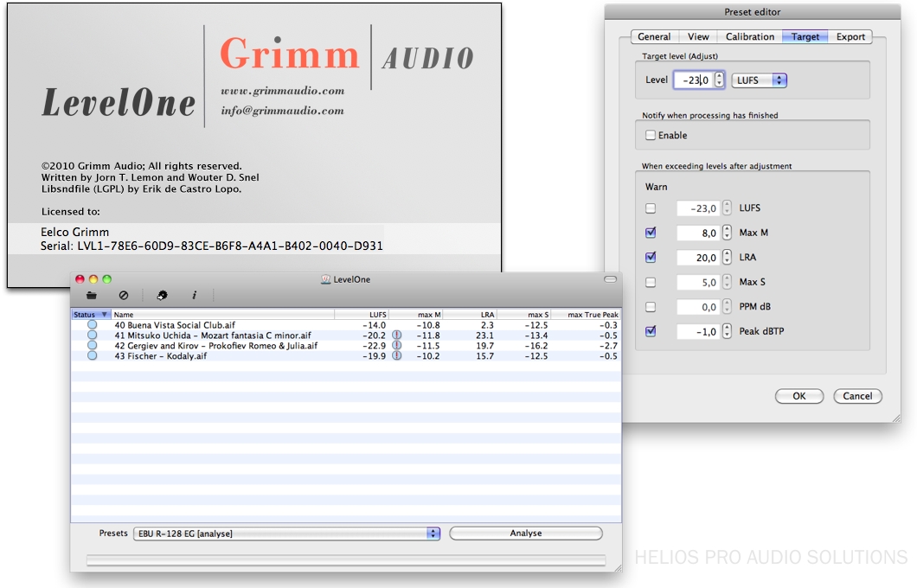Click the LUFS warn value stepper
917x588 pixels.
tap(727, 208)
